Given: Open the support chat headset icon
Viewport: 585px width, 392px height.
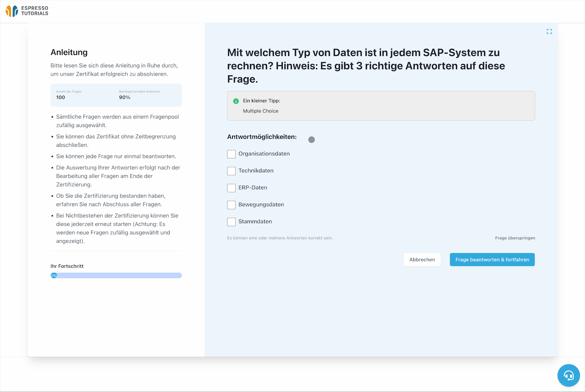Looking at the screenshot, I should (x=568, y=375).
